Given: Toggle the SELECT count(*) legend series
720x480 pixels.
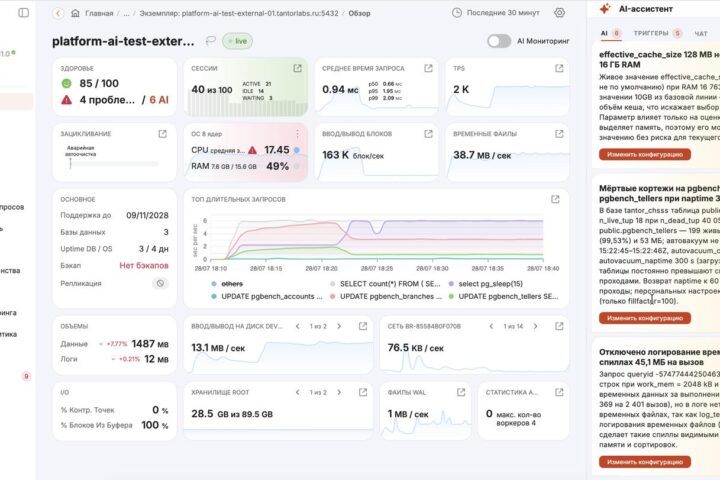Looking at the screenshot, I should pos(385,284).
